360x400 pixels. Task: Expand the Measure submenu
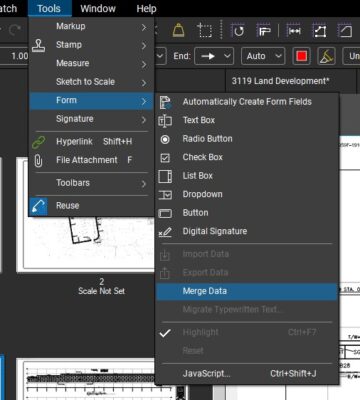pos(91,63)
